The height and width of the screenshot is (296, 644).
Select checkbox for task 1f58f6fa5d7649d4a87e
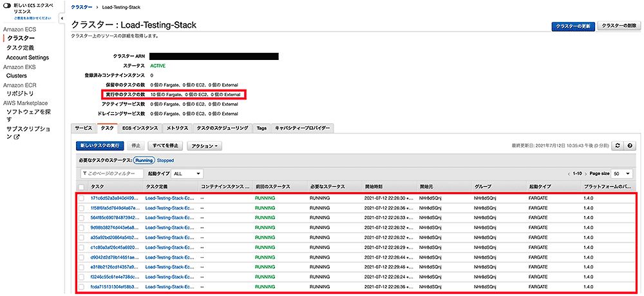click(81, 208)
